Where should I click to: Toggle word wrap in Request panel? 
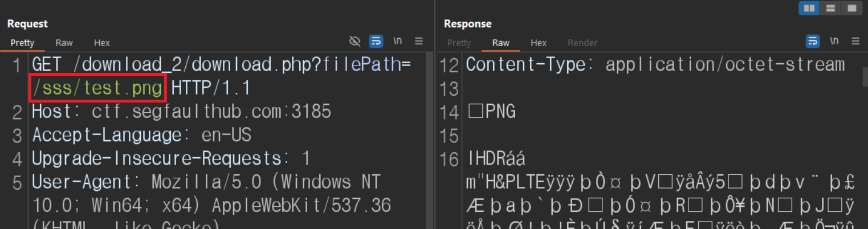coord(376,41)
